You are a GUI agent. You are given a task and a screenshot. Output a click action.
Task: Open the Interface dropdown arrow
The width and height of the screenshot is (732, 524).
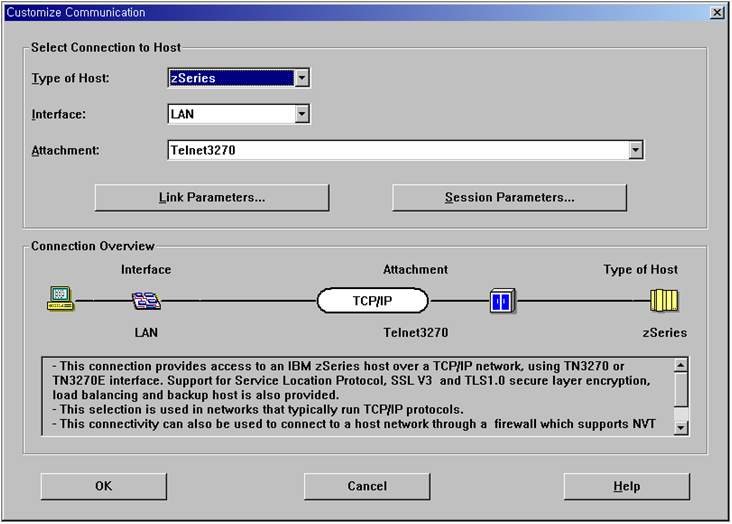[x=302, y=115]
